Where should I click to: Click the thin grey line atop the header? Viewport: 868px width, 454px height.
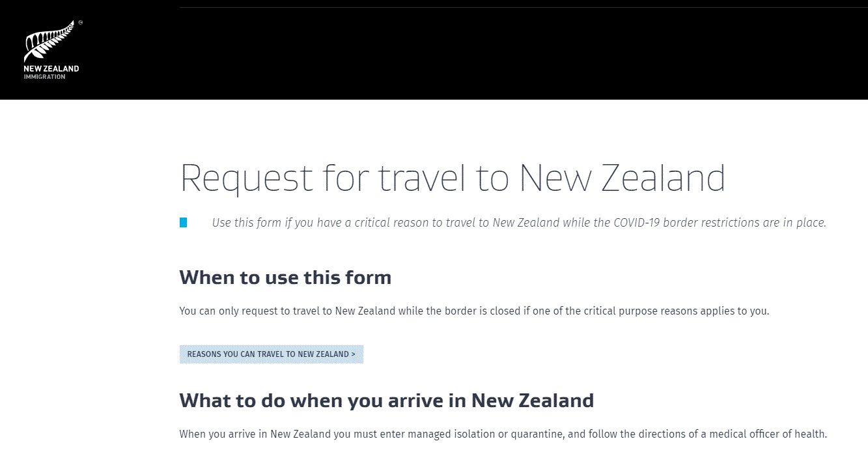tap(524, 7)
